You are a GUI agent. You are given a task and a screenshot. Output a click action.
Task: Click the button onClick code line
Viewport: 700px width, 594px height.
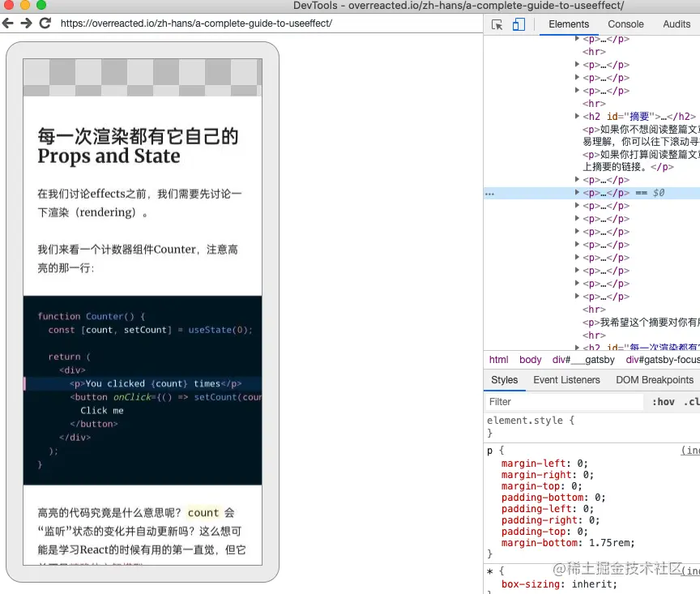tap(165, 397)
